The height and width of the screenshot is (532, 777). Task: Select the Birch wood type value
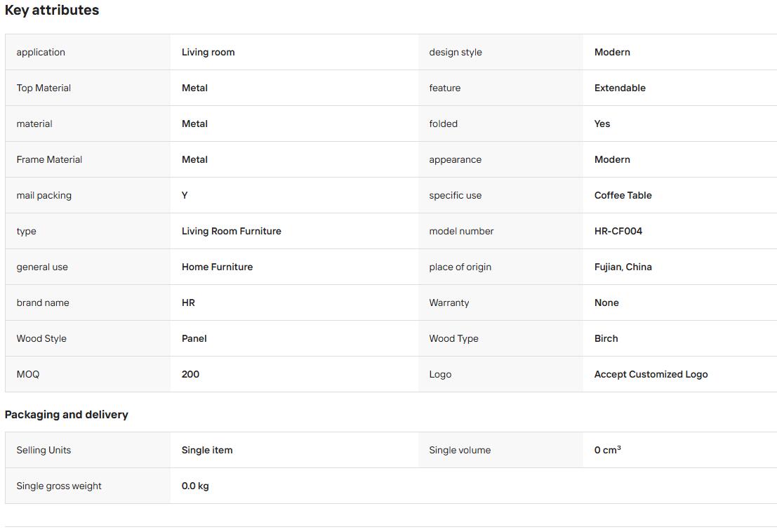(x=606, y=338)
